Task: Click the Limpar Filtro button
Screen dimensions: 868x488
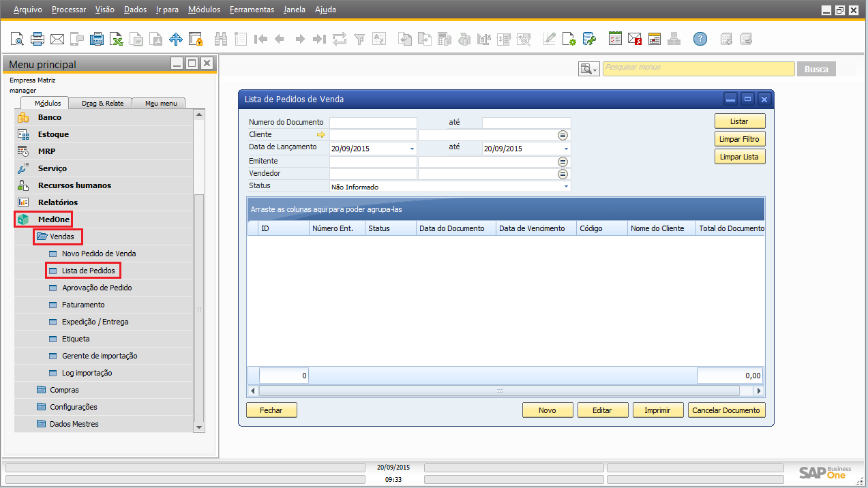Action: (x=739, y=139)
